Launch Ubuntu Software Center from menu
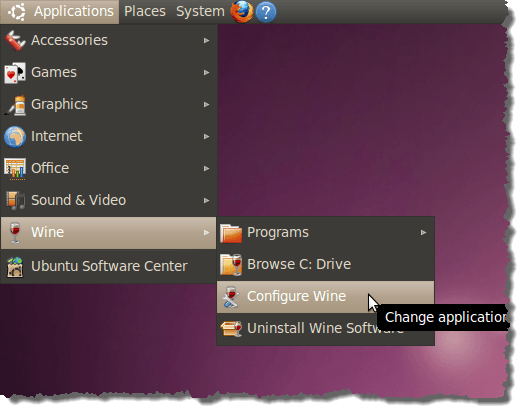The width and height of the screenshot is (525, 413). [x=108, y=267]
